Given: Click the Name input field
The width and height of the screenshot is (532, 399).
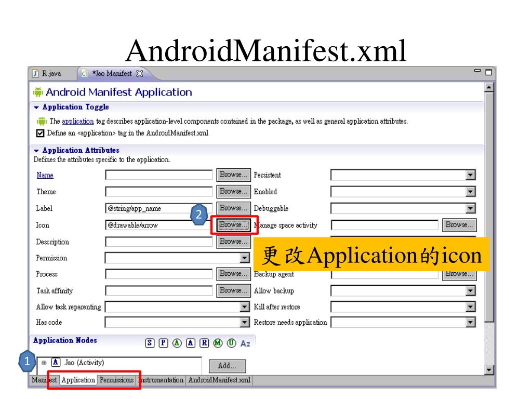Looking at the screenshot, I should point(159,175).
